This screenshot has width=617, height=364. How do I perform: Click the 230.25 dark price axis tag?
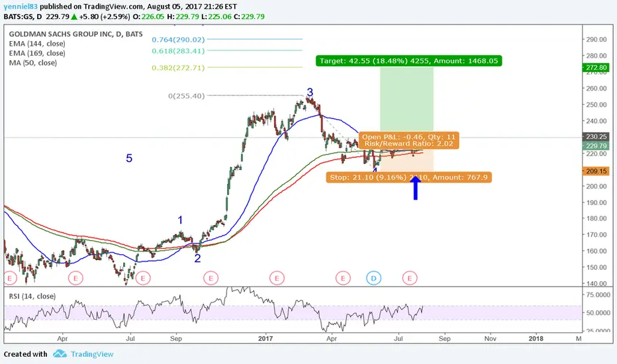[596, 136]
